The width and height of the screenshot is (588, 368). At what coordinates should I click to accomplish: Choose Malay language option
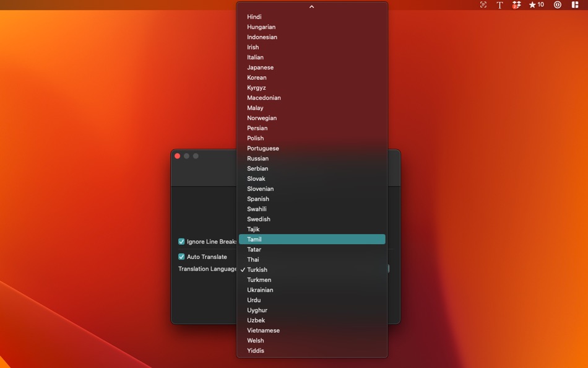312,108
